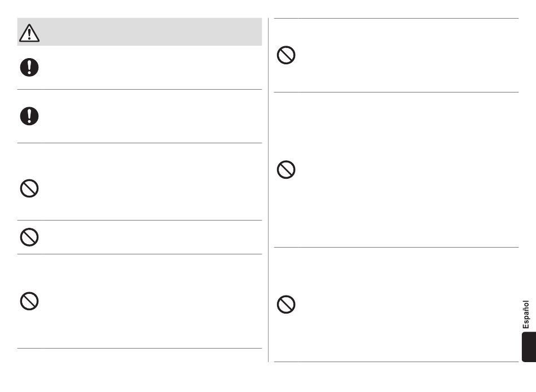Click the bottom border line of left column

(139, 348)
